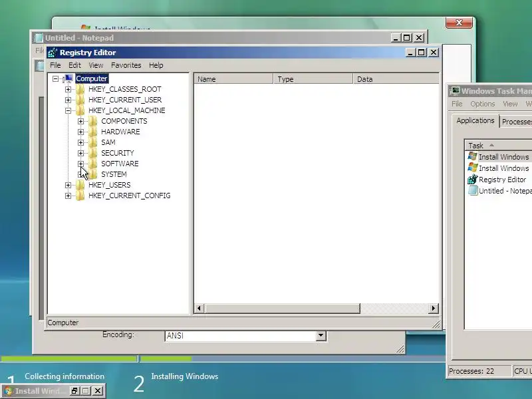Open Task Manager File menu
This screenshot has height=399, width=532.
pos(457,104)
